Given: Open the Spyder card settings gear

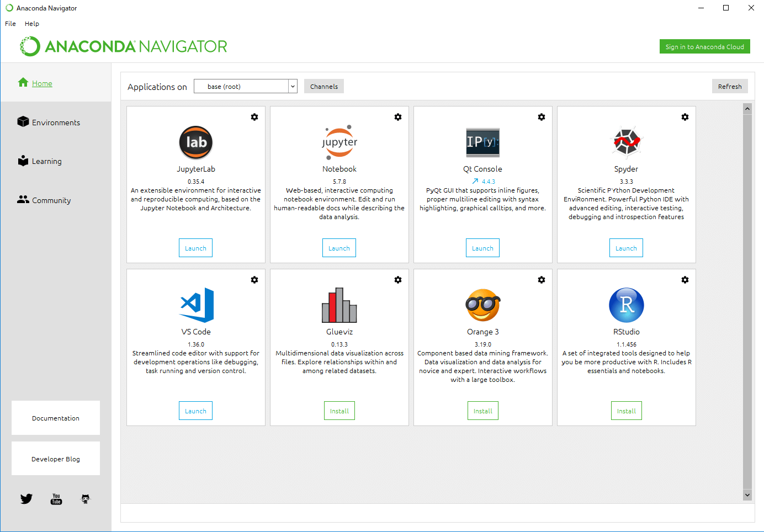Looking at the screenshot, I should (x=685, y=117).
